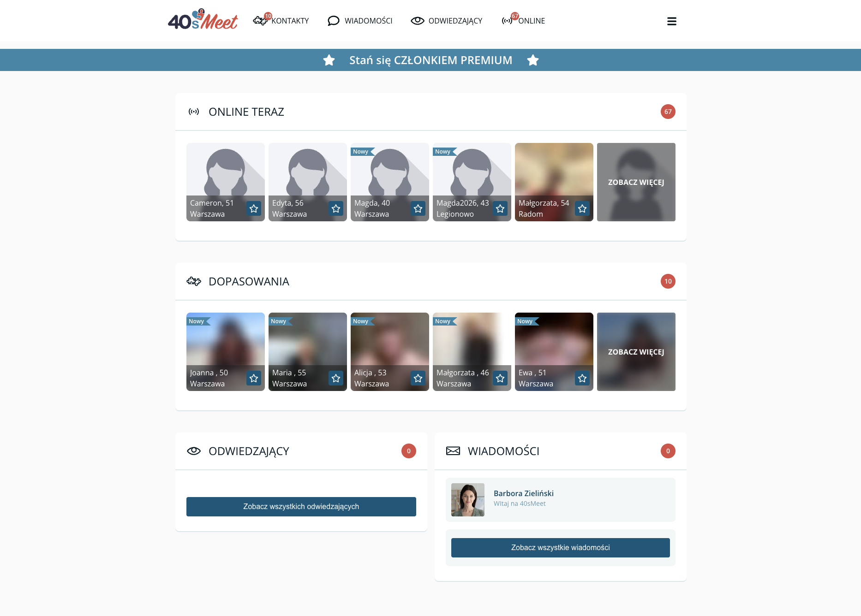The image size is (861, 616).
Task: Click Zobacz wszystkich odwiedzających button
Action: coord(301,507)
